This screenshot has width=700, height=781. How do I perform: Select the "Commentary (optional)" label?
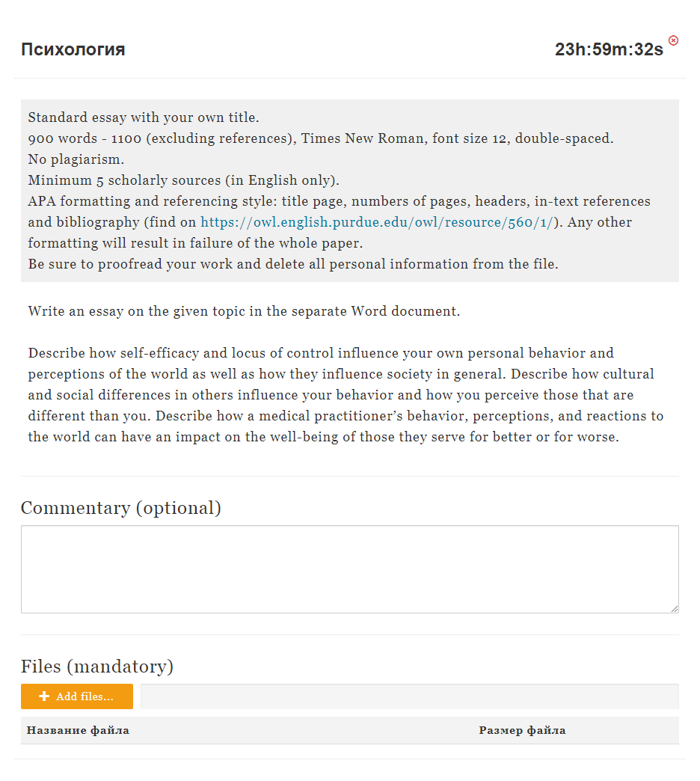pyautogui.click(x=121, y=508)
